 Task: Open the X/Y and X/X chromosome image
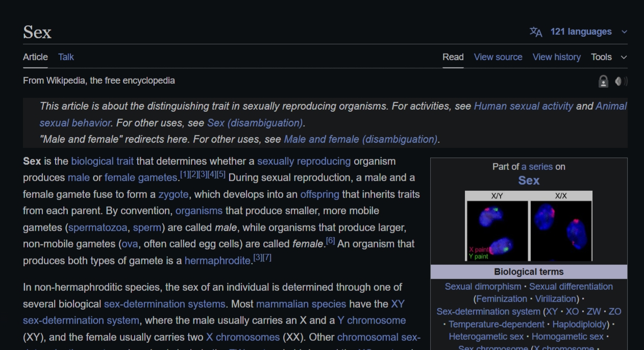click(x=528, y=226)
